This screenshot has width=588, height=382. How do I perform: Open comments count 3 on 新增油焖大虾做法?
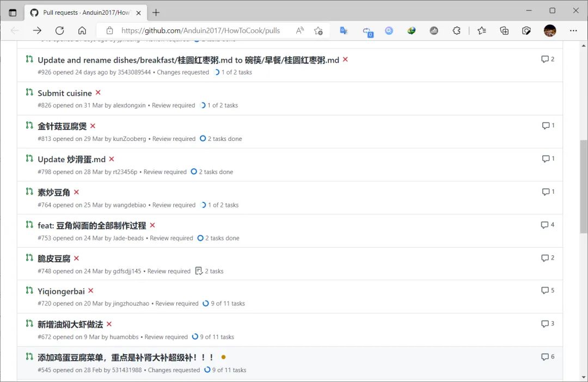click(x=548, y=324)
